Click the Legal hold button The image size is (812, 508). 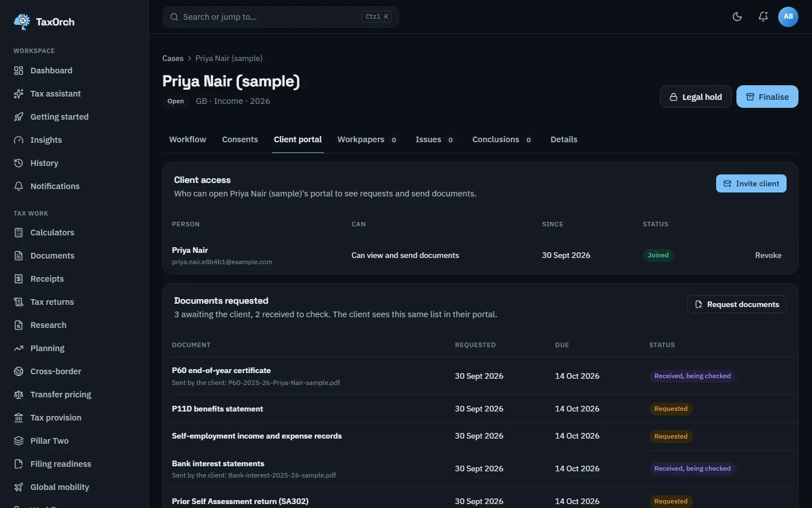coord(695,97)
